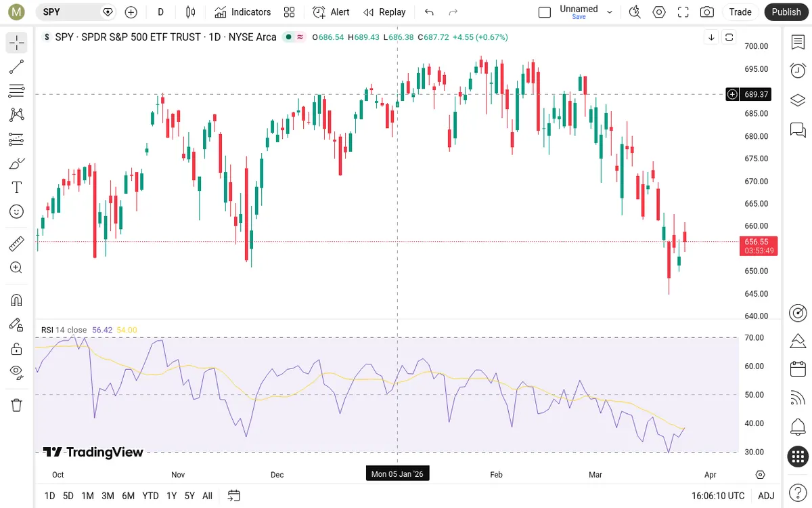Select the brush drawing tool
This screenshot has width=812, height=508.
click(x=17, y=163)
